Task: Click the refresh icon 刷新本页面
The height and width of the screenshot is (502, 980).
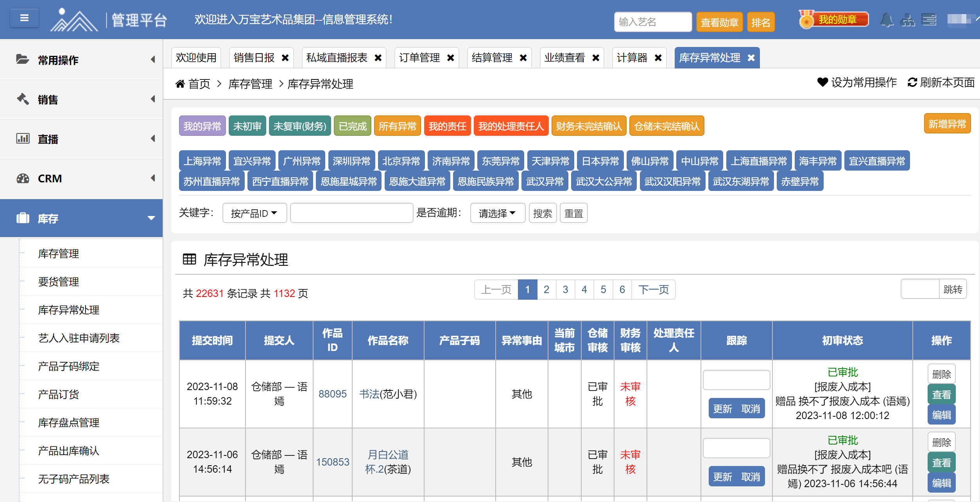Action: [912, 82]
